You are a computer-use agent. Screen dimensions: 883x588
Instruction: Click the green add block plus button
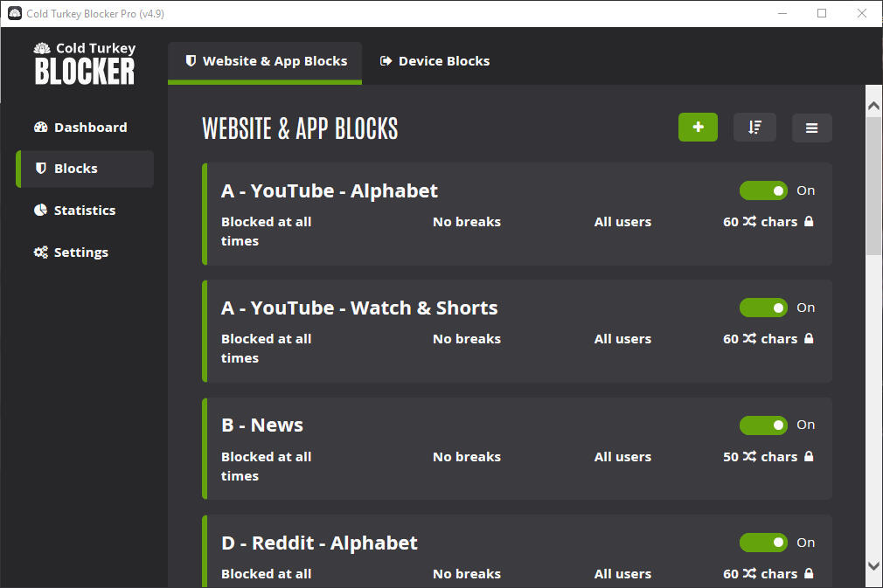[698, 128]
